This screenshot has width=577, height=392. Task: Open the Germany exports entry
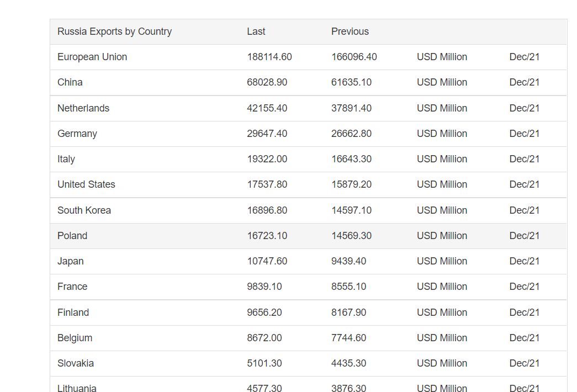pyautogui.click(x=77, y=134)
